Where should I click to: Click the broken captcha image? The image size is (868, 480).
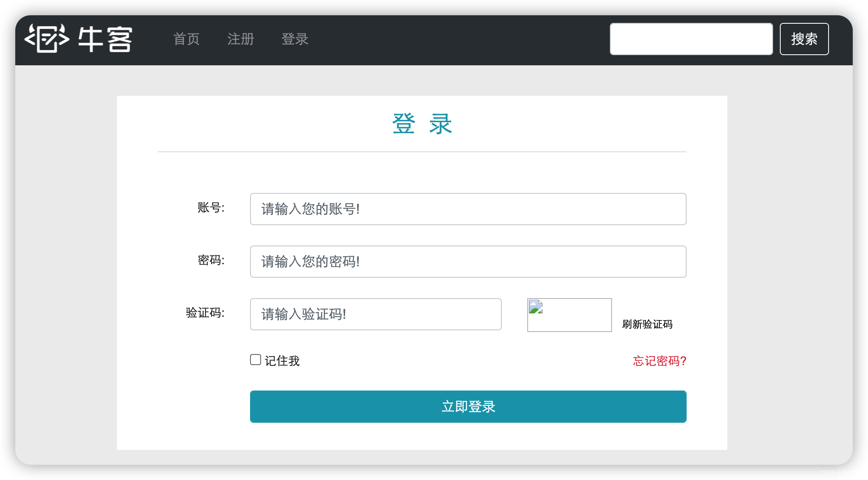(569, 315)
